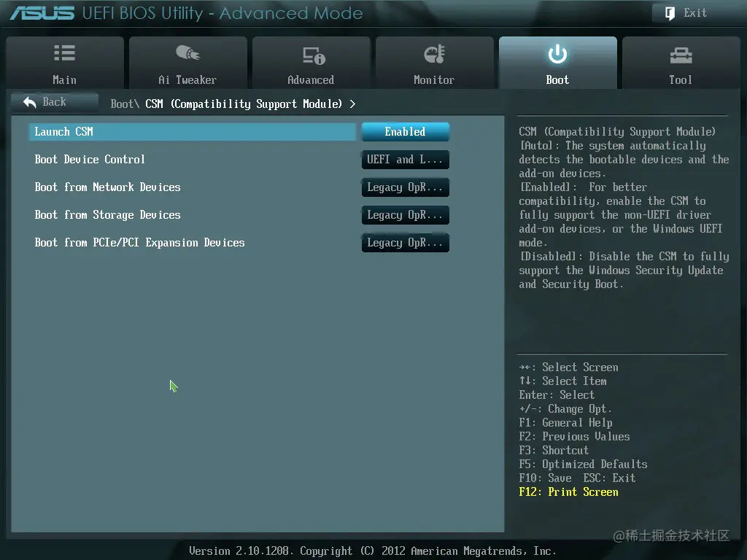Toggle Boot from Storage Devices option

(x=405, y=215)
